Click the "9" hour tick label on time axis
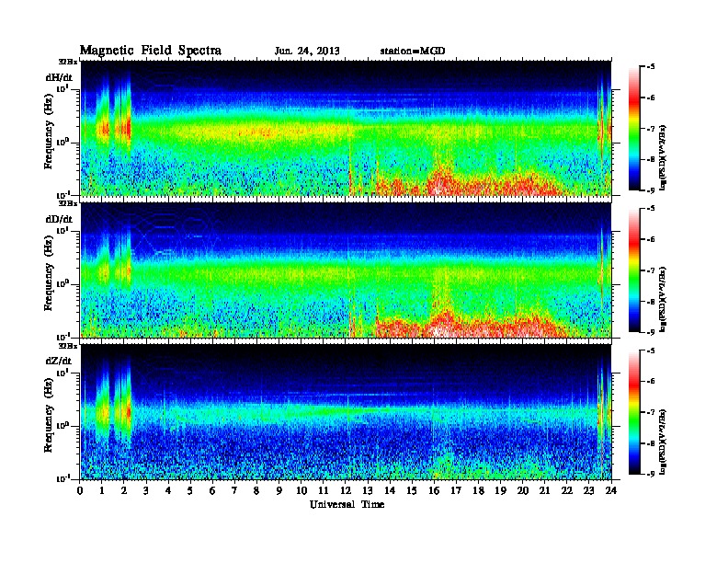Screen dimensions: 728x563 279,490
